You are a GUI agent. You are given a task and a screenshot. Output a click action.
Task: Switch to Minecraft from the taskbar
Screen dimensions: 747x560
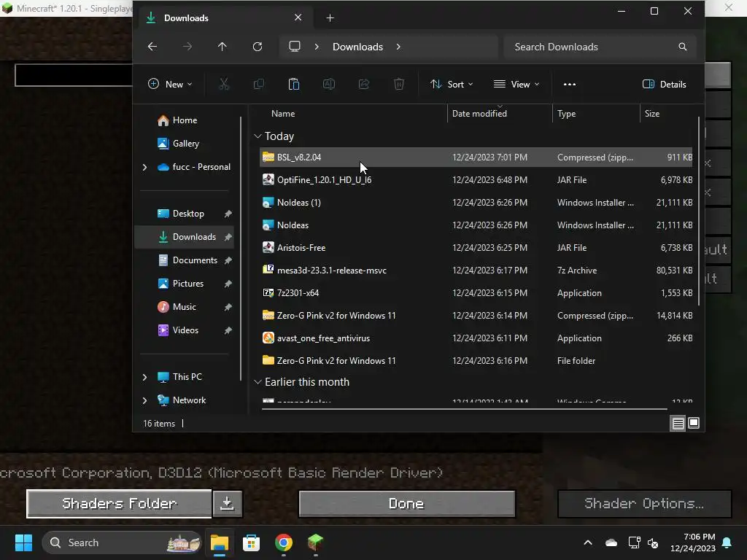click(315, 542)
